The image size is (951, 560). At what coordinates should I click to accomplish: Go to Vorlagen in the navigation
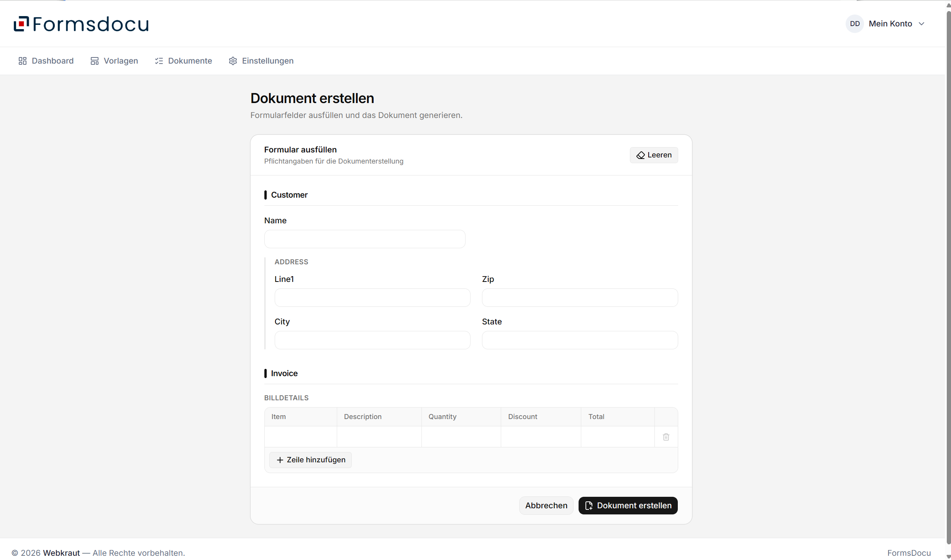(114, 61)
